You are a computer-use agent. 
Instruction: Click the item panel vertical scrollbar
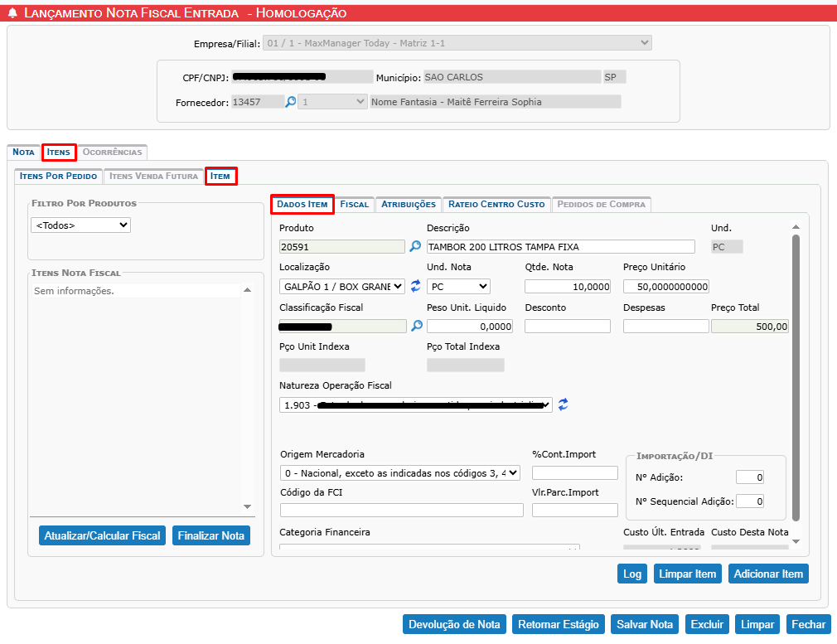click(796, 373)
